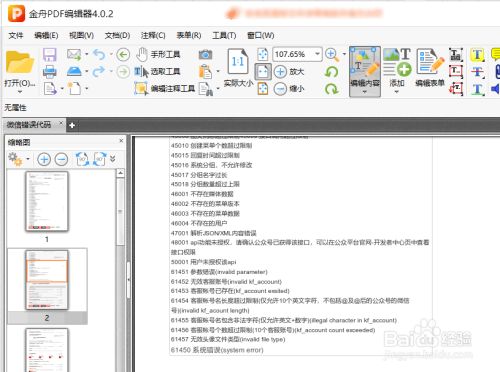
Task: Close the thumbnails (缩略图) panel
Action: [x=121, y=141]
